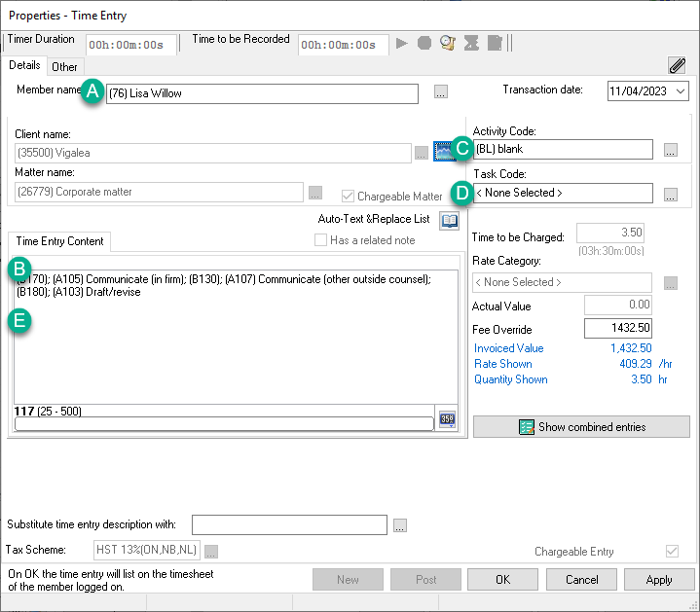Image resolution: width=700 pixels, height=612 pixels.
Task: Click the Cancel button
Action: [581, 580]
